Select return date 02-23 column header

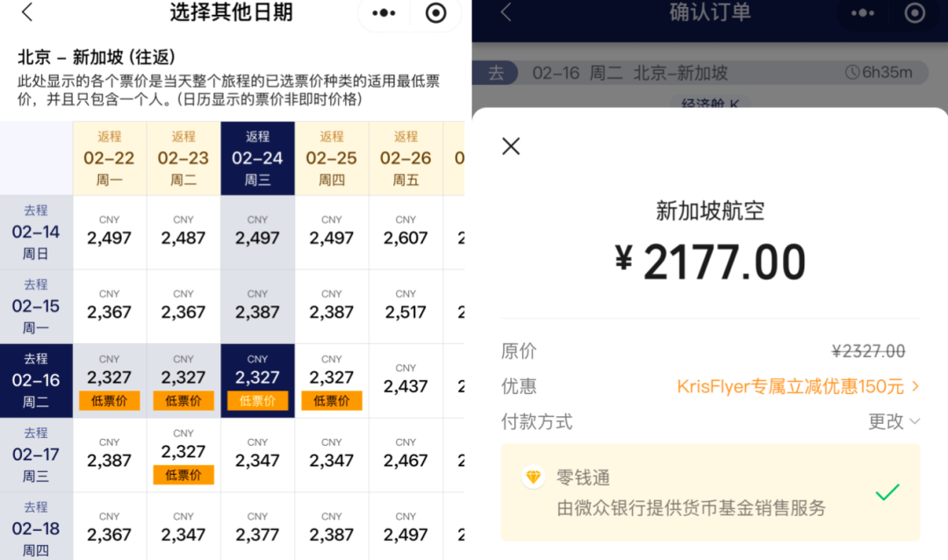click(x=183, y=158)
